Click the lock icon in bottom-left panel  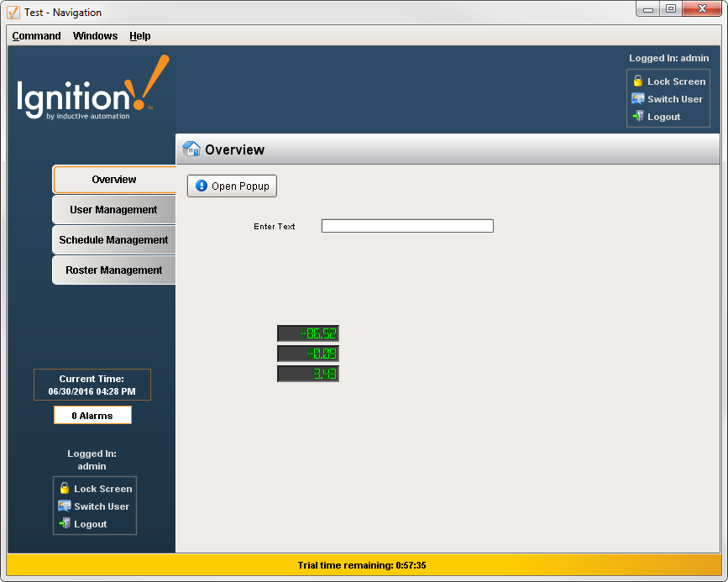[x=64, y=488]
